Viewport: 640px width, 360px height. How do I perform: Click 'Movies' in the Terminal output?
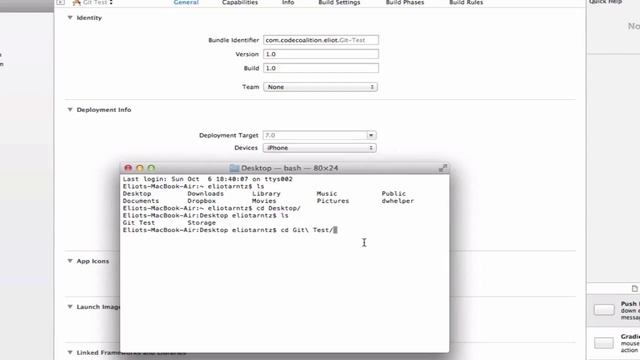point(264,201)
